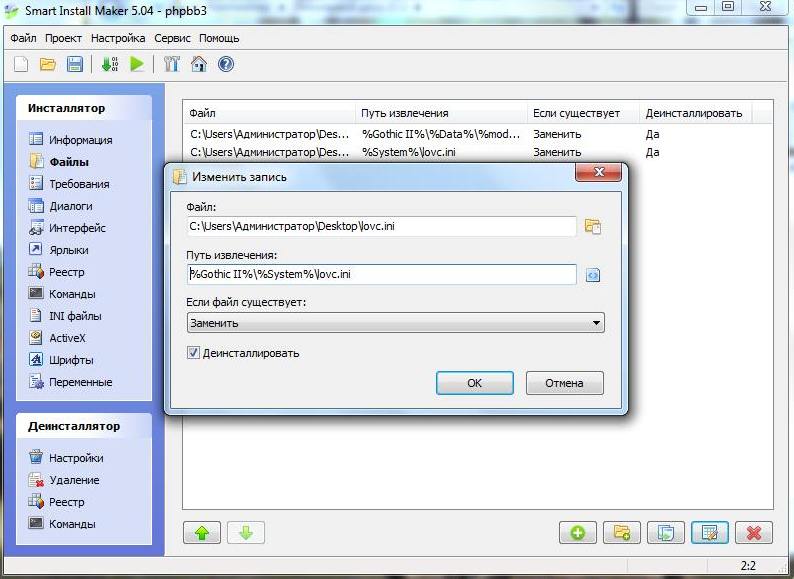Move entry up with green arrow

(202, 533)
